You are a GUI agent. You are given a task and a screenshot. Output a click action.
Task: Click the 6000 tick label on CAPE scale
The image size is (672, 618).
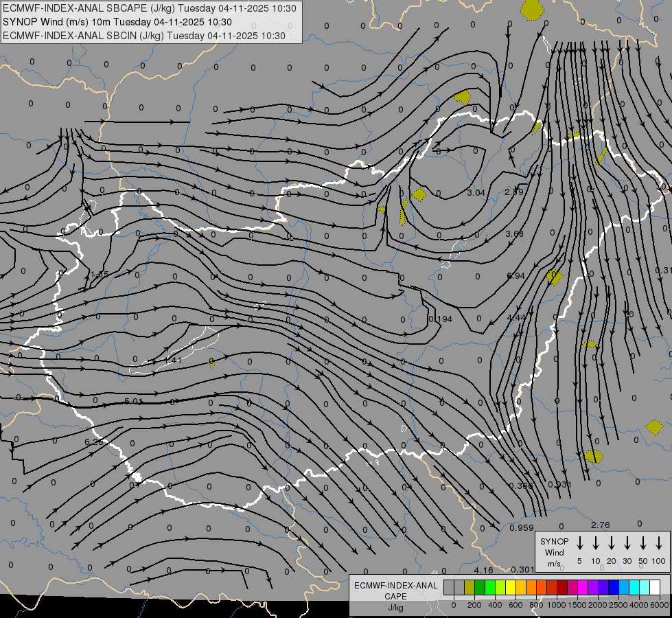660,605
